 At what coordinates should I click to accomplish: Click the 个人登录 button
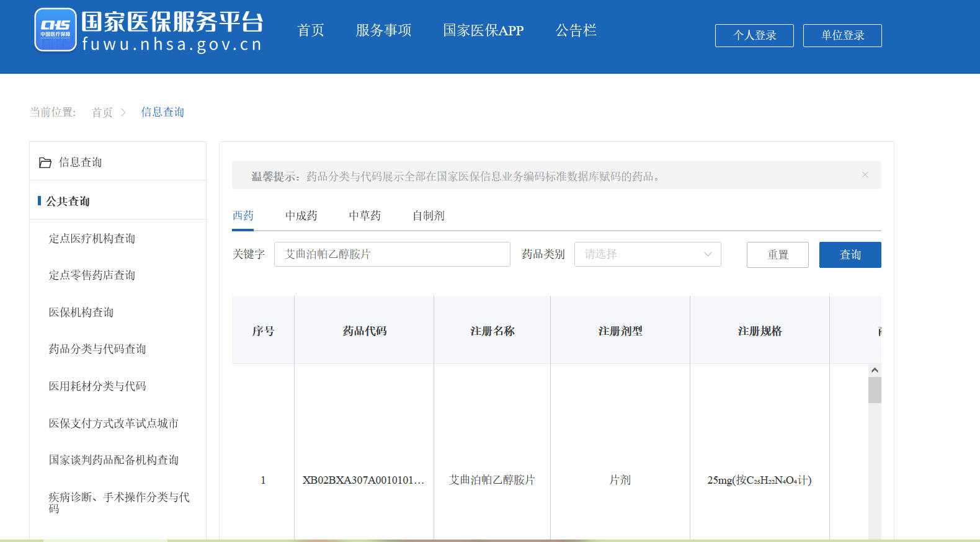754,35
